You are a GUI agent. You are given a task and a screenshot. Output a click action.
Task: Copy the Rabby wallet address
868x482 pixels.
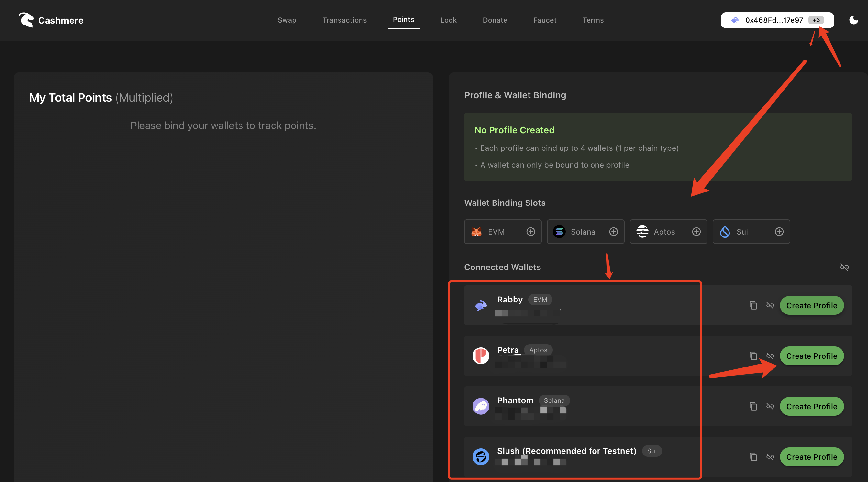pos(753,305)
